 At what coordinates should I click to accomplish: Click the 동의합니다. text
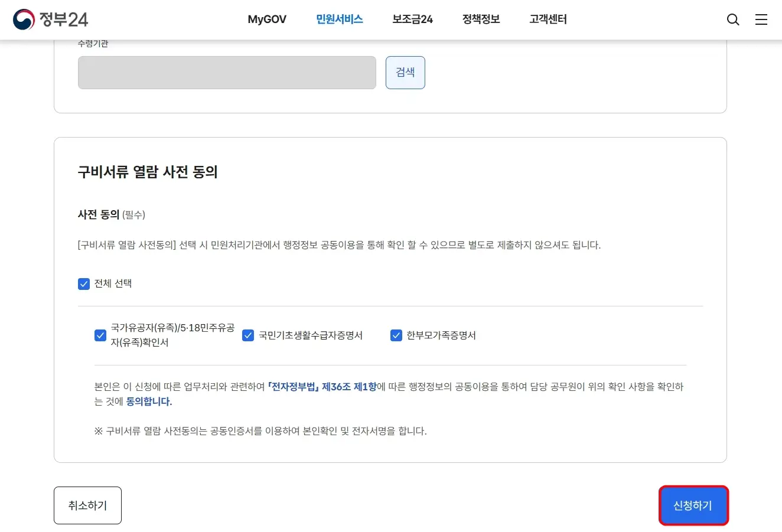pyautogui.click(x=149, y=402)
